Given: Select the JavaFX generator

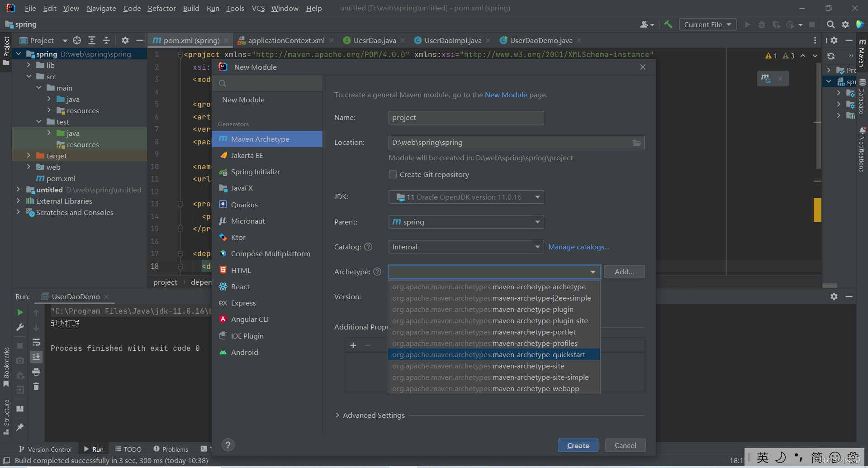Looking at the screenshot, I should click(267, 188).
